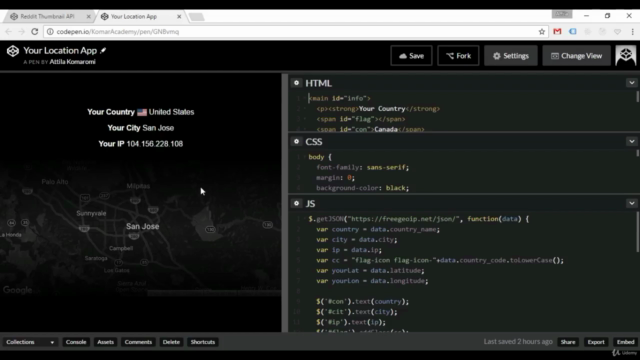This screenshot has height=360, width=640.
Task: Open CSS editor settings gear
Action: coord(297,142)
